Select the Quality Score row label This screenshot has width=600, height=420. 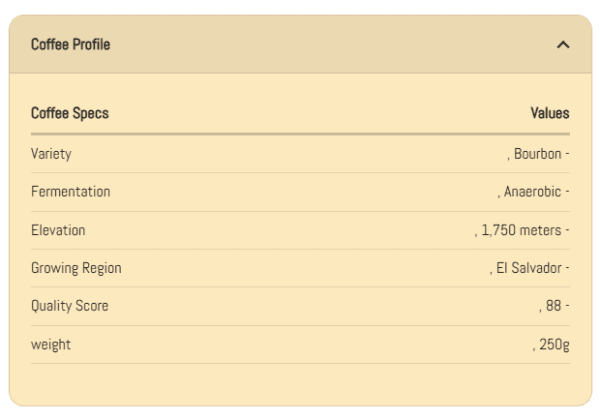point(69,306)
